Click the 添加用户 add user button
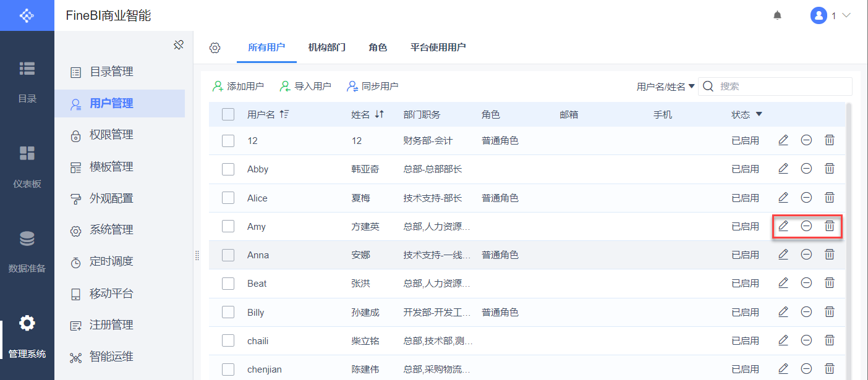Screen dimensions: 868x380 tap(238, 87)
